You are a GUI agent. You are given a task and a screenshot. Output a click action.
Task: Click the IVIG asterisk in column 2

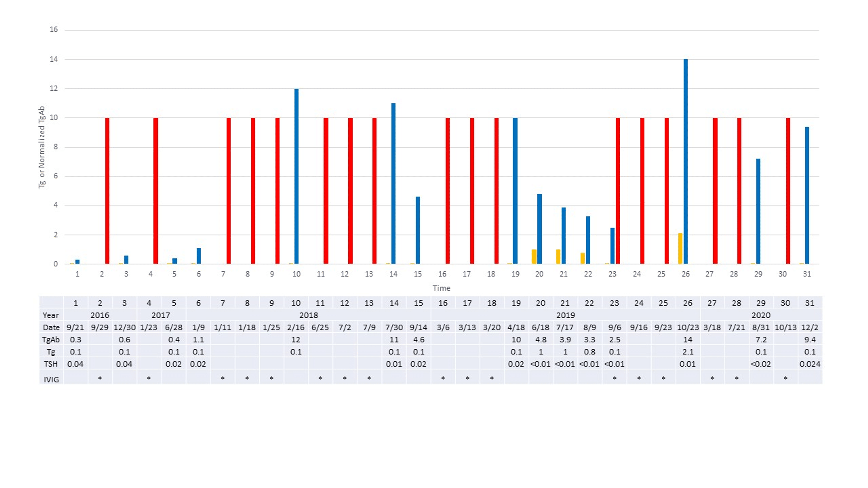100,378
